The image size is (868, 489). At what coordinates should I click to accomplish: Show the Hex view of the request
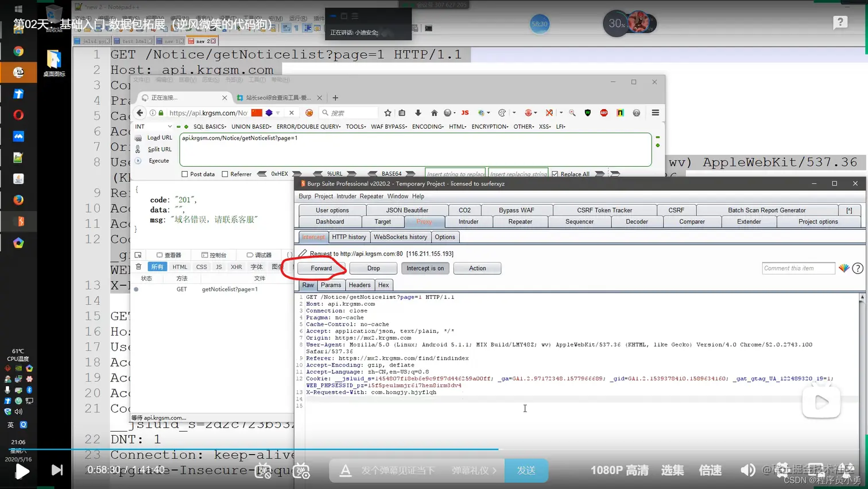[x=383, y=285]
